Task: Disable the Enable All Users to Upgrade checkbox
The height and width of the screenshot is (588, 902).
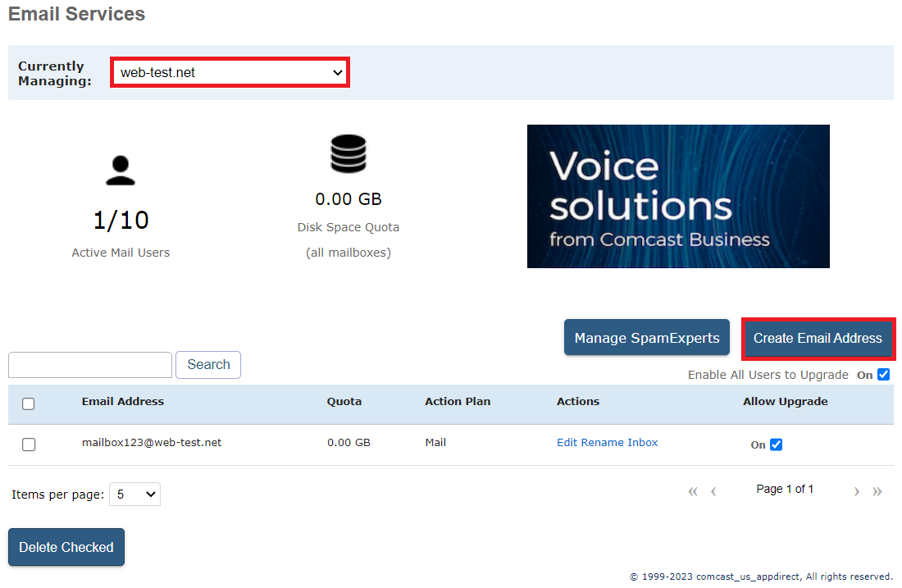Action: 883,374
